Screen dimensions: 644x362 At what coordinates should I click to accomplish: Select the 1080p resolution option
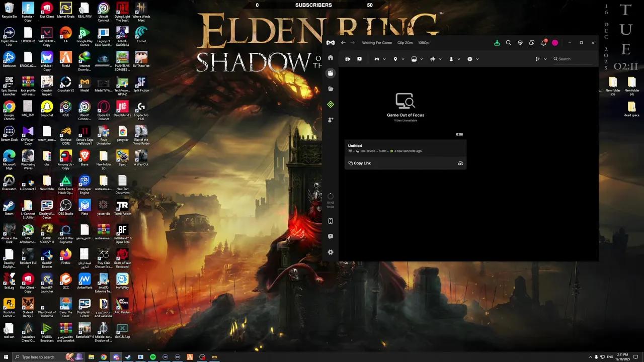click(x=423, y=43)
